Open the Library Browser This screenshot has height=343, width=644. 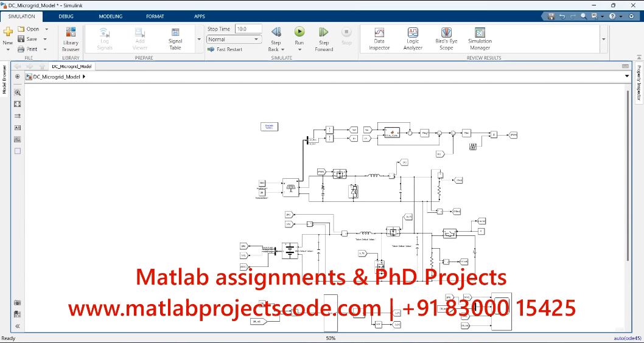click(x=71, y=40)
